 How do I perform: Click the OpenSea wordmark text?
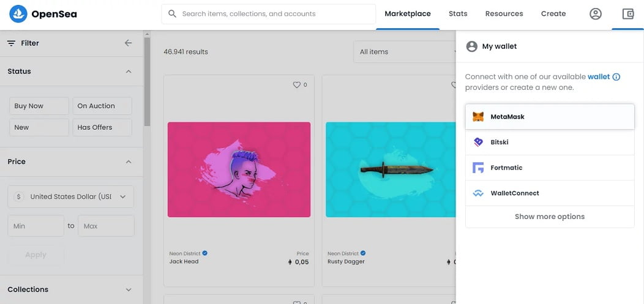(54, 14)
